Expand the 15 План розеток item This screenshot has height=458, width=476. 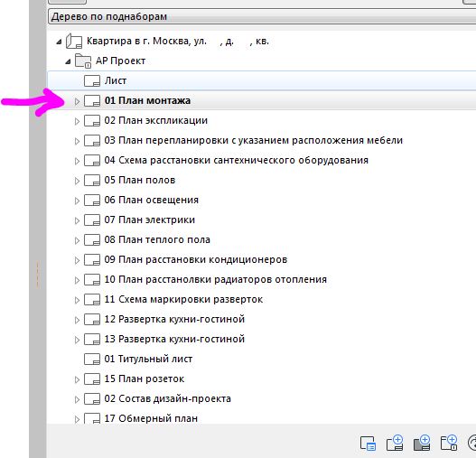tap(77, 379)
